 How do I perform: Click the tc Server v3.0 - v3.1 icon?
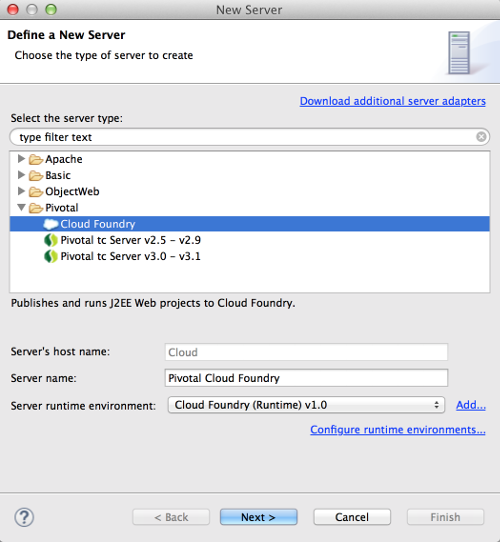(x=50, y=256)
